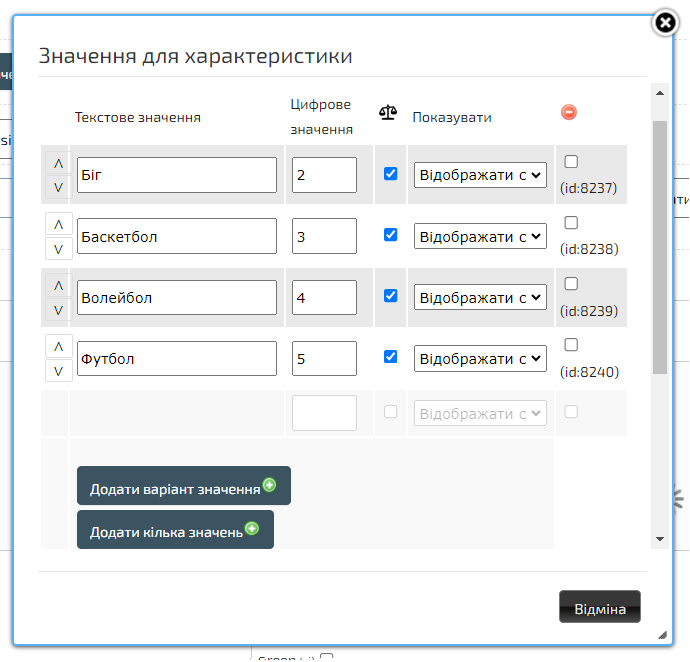Screen dimensions: 690x662
Task: Move the Волейбол row up with arrow
Action: pos(58,285)
